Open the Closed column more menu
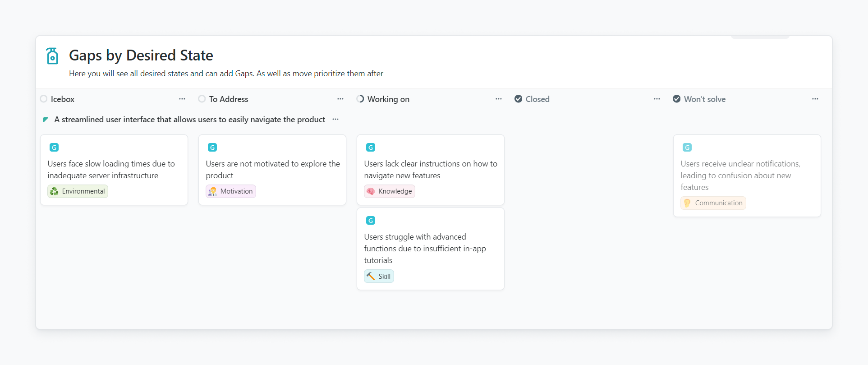 (657, 99)
